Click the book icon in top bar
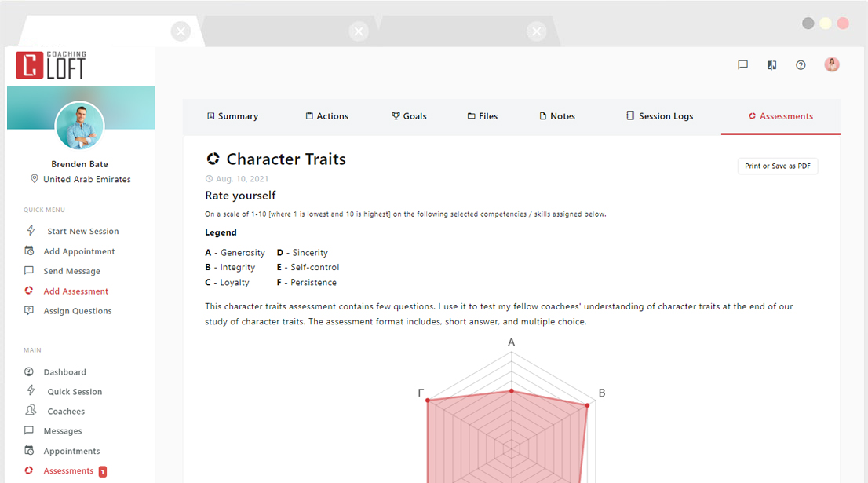Viewport: 868px width, 483px height. point(771,65)
